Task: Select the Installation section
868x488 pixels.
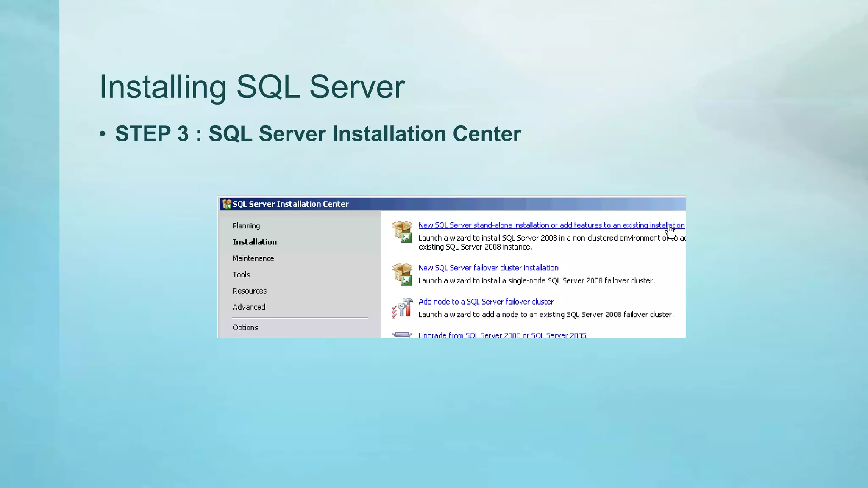Action: (255, 242)
